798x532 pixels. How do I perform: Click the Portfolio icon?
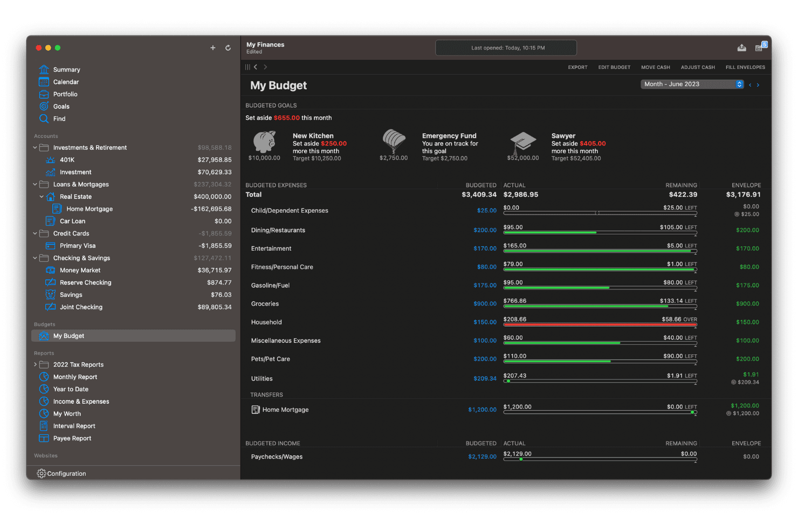click(44, 94)
